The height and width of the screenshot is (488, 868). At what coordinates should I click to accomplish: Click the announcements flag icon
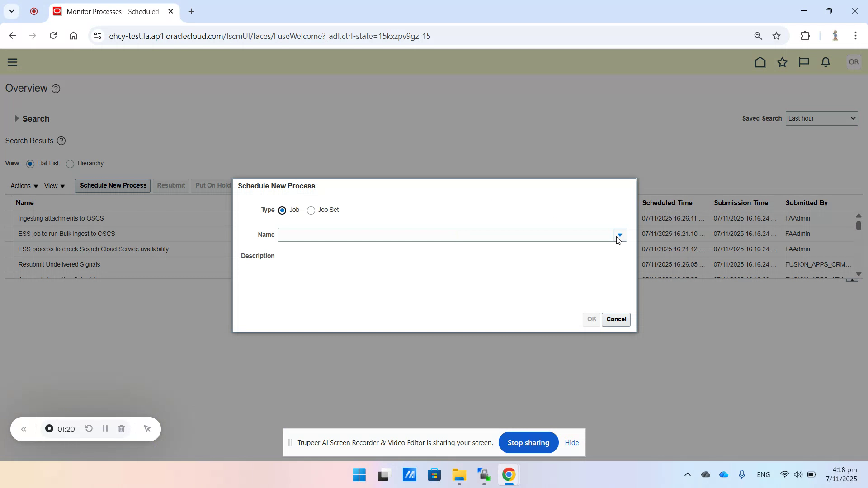tap(803, 62)
